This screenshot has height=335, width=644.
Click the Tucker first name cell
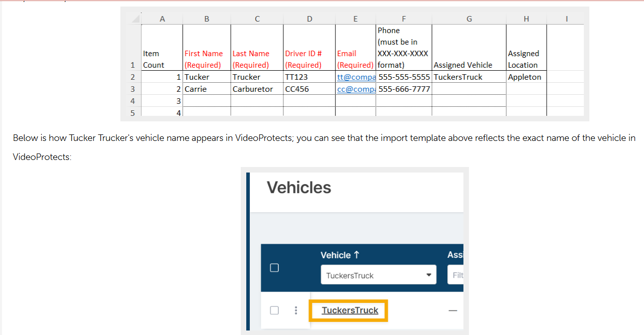(x=207, y=77)
